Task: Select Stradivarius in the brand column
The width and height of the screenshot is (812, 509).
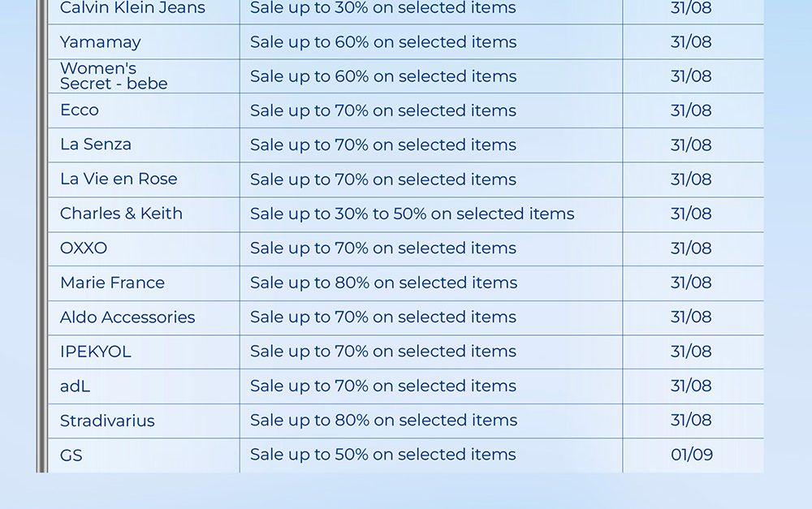Action: pos(107,421)
